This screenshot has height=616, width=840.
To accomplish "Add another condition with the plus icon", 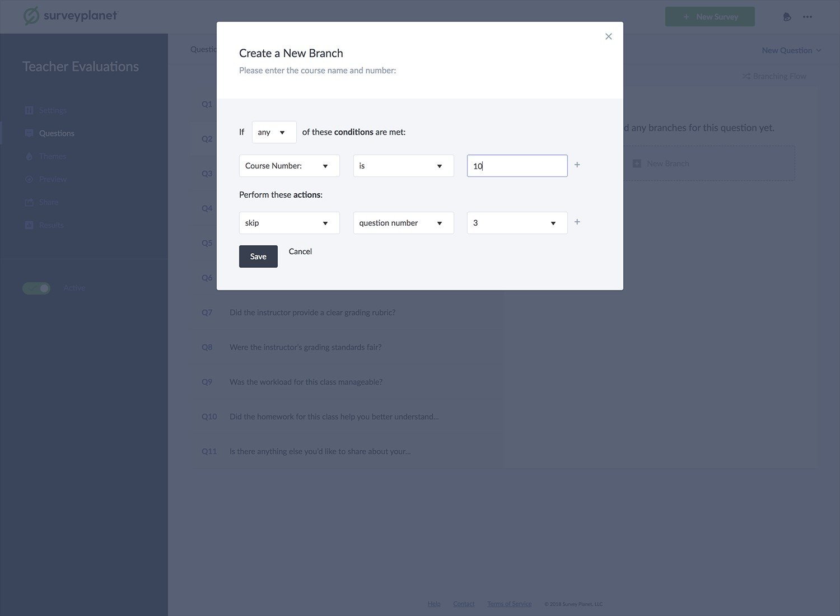I will point(577,165).
